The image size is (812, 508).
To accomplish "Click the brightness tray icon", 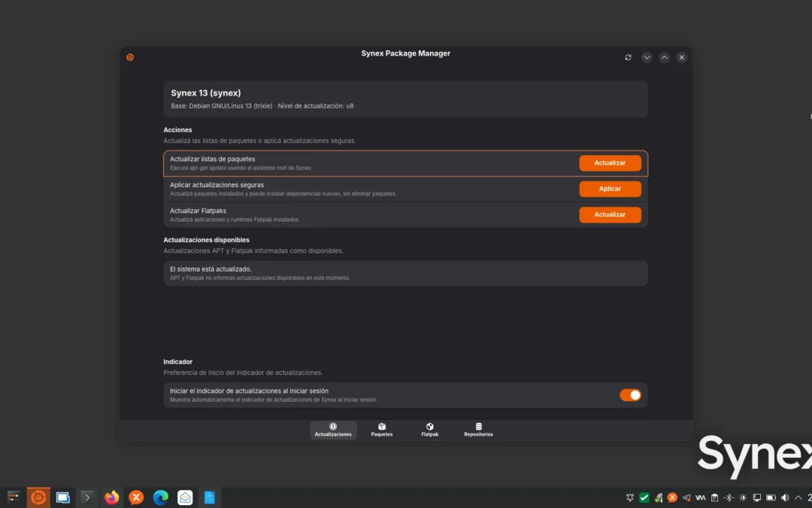I will [x=743, y=497].
